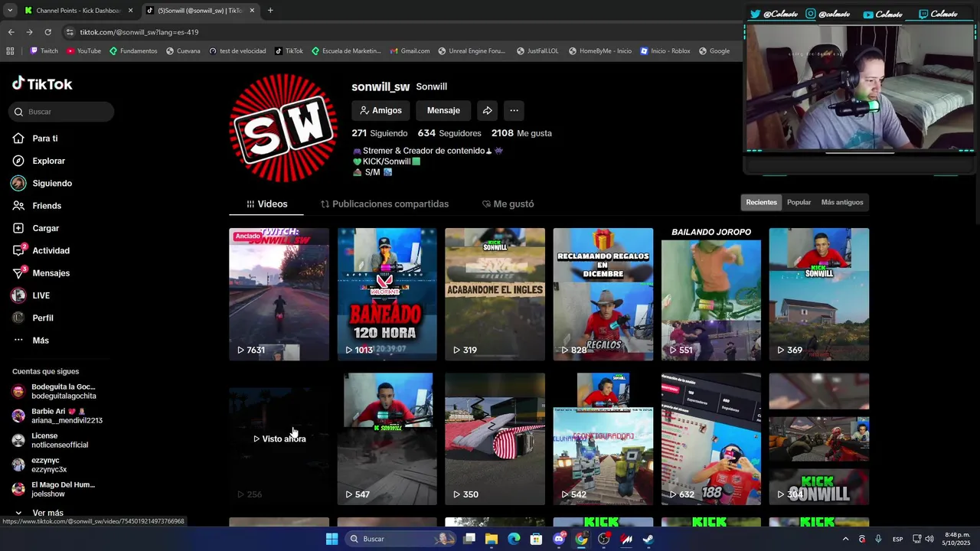Image resolution: width=980 pixels, height=551 pixels.
Task: Show hidden system tray icons
Action: (x=845, y=539)
